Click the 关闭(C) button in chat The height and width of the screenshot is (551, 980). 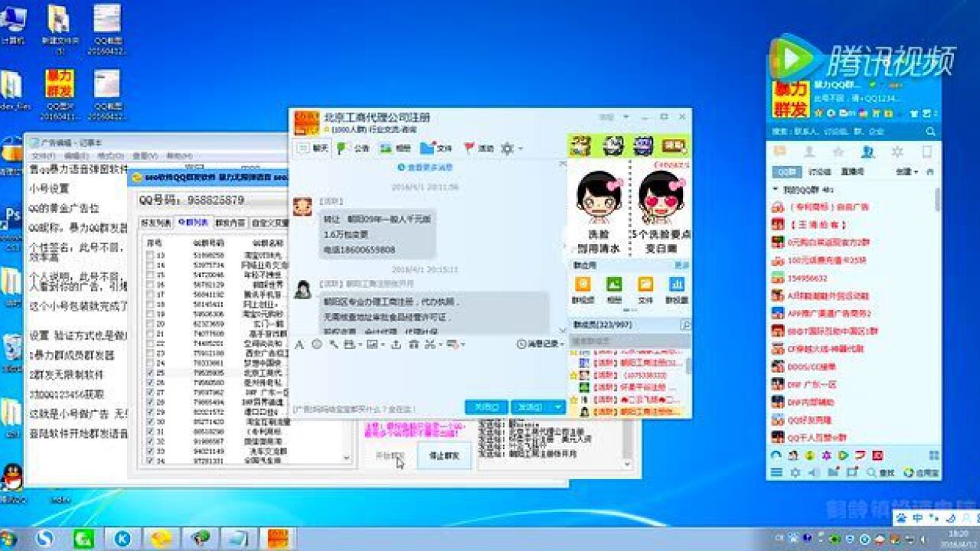tap(486, 407)
